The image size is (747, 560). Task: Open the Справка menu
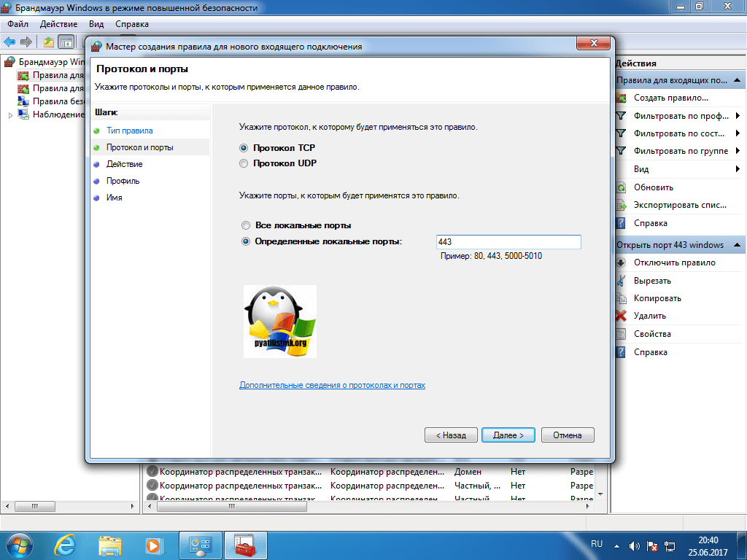pyautogui.click(x=132, y=24)
